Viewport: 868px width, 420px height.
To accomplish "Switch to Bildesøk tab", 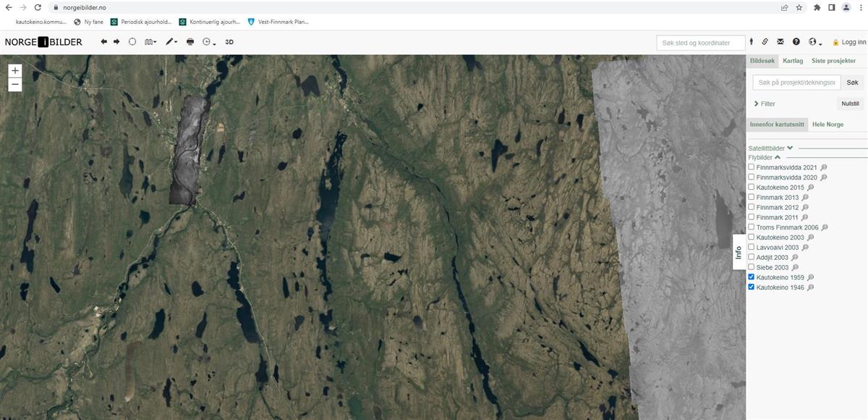I will click(762, 61).
